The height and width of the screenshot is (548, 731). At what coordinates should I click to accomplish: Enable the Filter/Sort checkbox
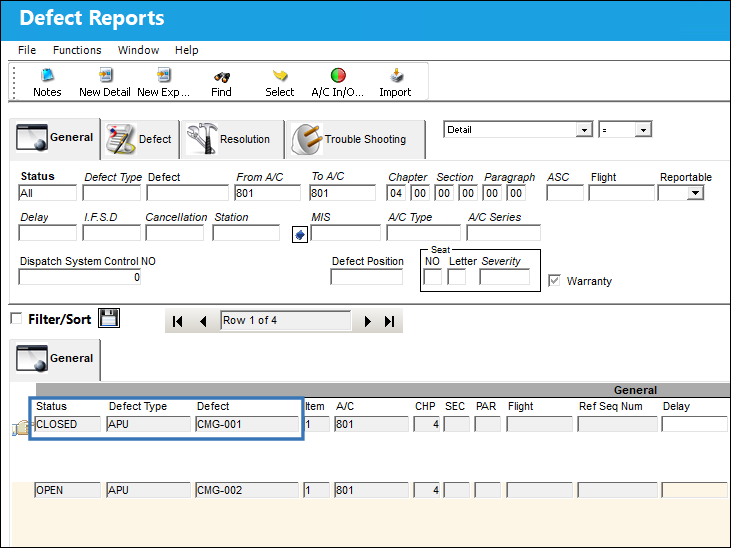pyautogui.click(x=16, y=319)
